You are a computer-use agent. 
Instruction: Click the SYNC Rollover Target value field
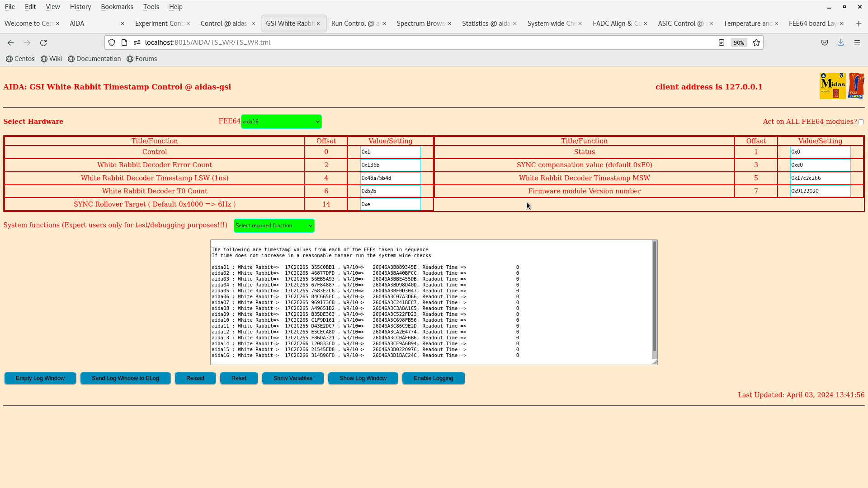tap(390, 204)
